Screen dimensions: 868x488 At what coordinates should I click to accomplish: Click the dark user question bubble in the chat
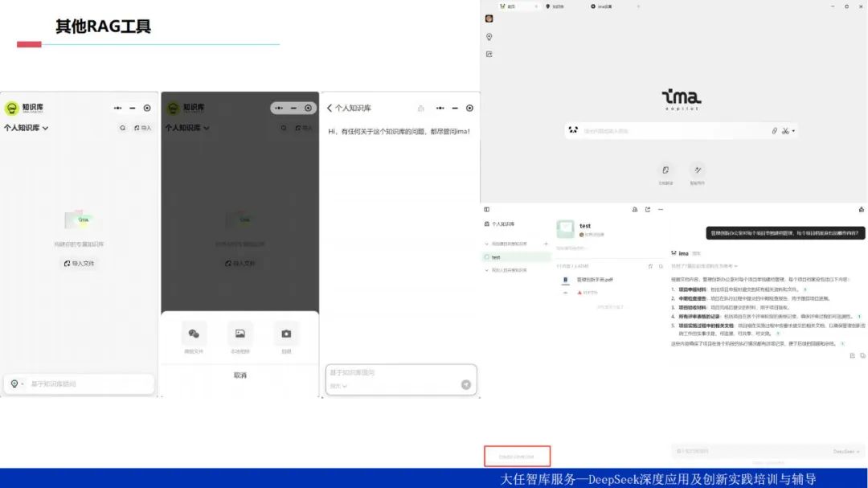785,233
